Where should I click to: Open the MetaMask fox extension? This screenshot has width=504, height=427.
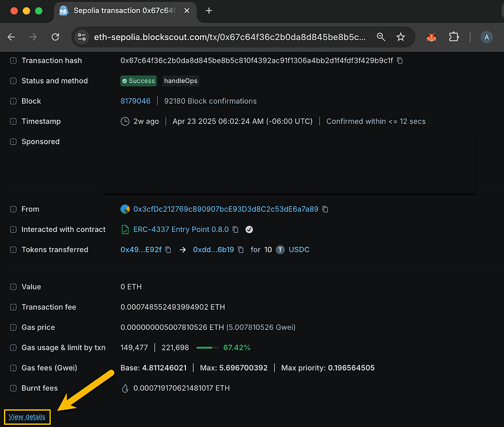[431, 37]
